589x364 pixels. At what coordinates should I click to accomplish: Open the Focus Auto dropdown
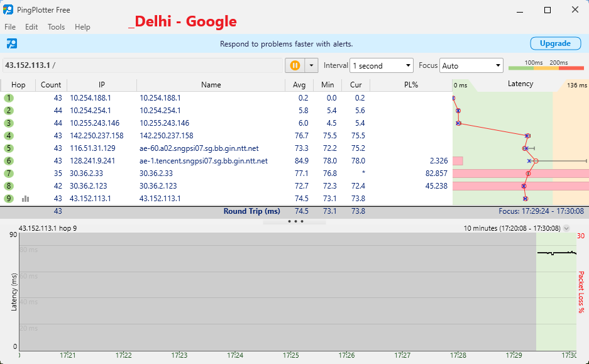[x=471, y=65]
